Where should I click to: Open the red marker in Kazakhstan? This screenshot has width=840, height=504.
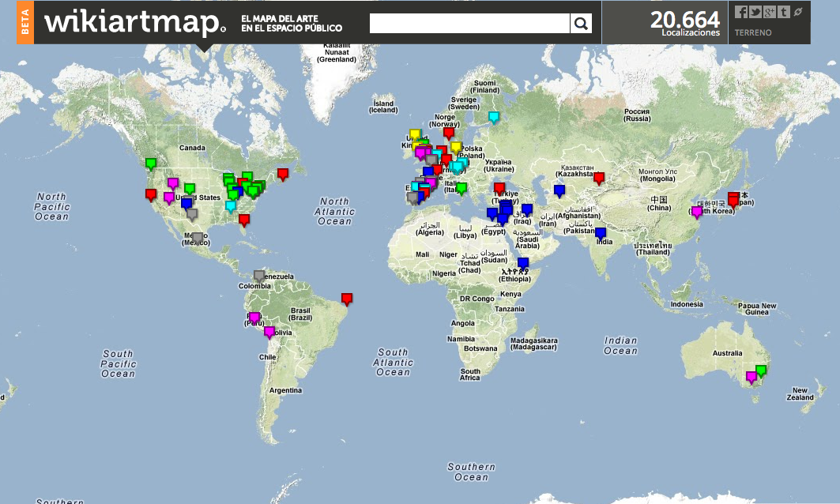(x=598, y=178)
